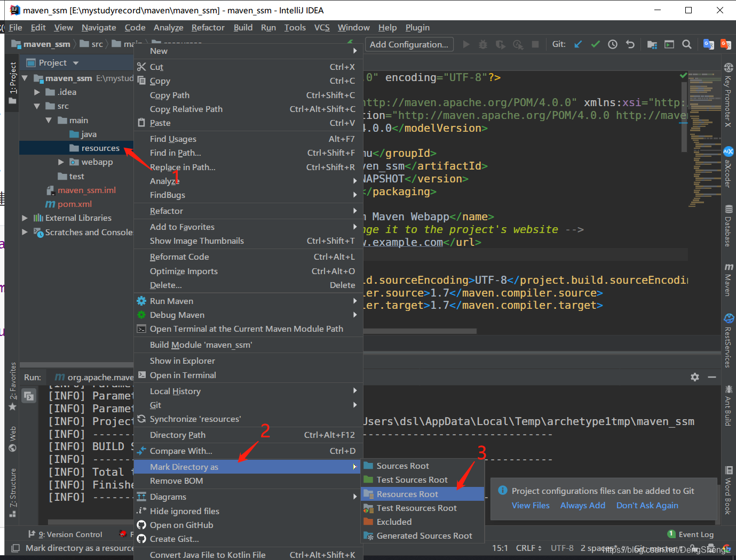Choose Test Resources Root option
This screenshot has width=736, height=560.
click(x=423, y=508)
